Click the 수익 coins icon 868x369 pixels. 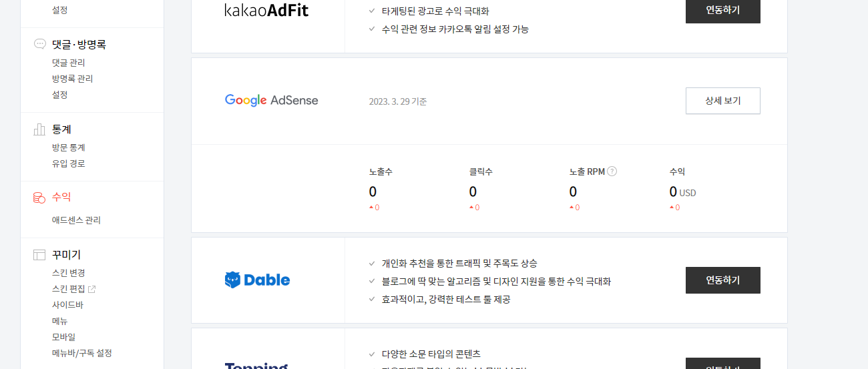pyautogui.click(x=39, y=198)
